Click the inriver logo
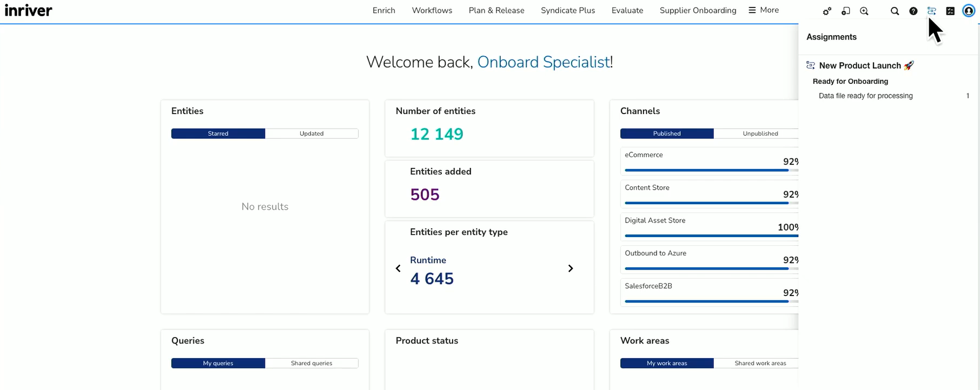This screenshot has height=390, width=980. [28, 10]
